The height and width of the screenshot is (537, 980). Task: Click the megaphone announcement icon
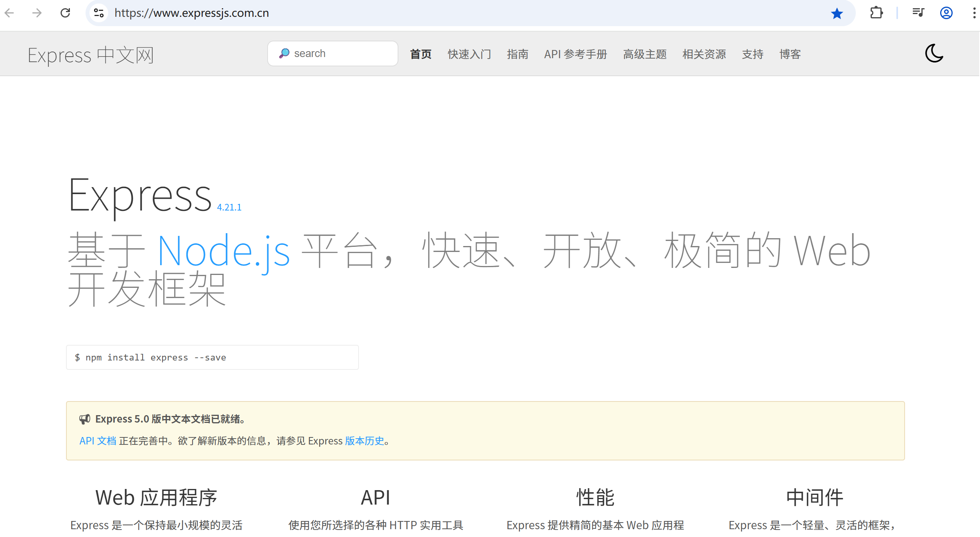click(85, 419)
